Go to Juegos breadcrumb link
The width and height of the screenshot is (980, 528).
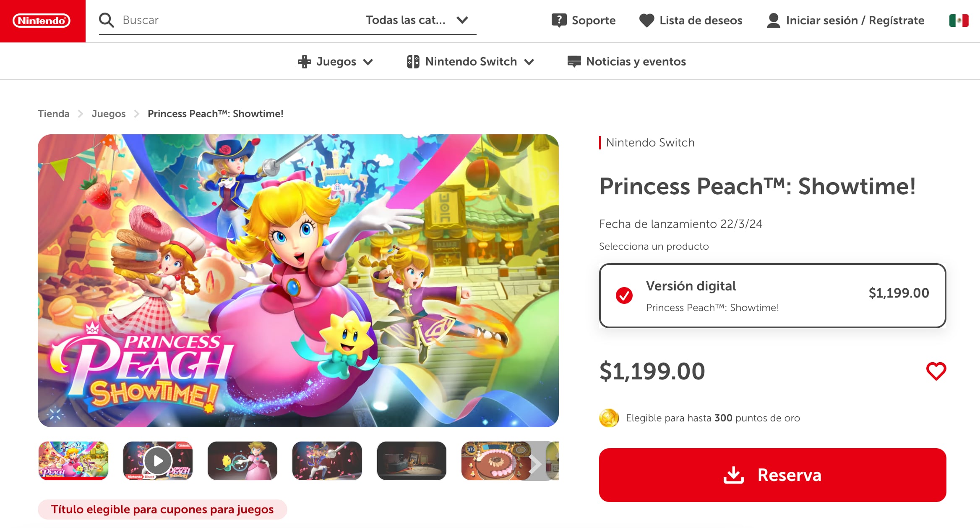[x=108, y=114]
